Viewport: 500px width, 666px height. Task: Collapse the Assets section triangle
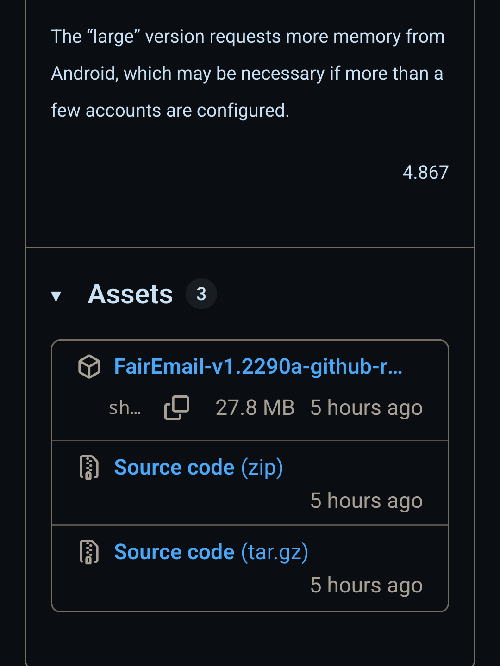pos(56,296)
